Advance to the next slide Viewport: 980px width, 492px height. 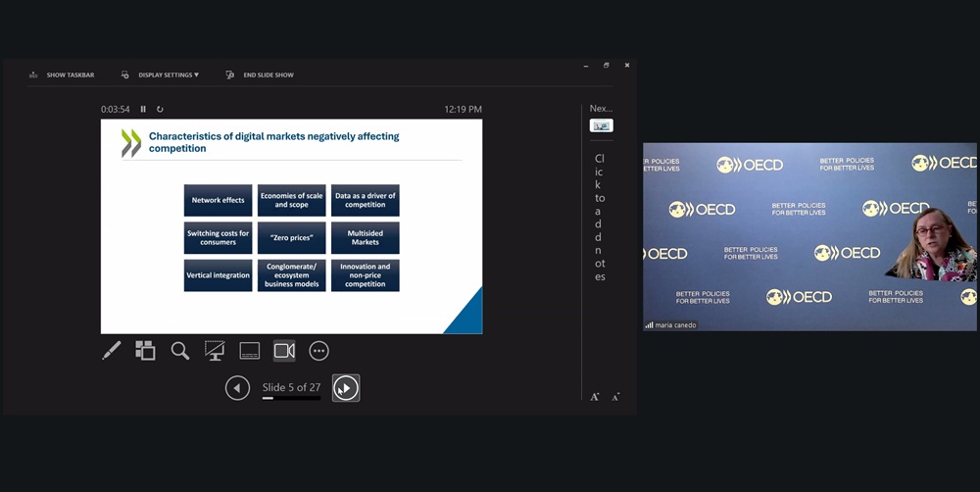tap(345, 388)
